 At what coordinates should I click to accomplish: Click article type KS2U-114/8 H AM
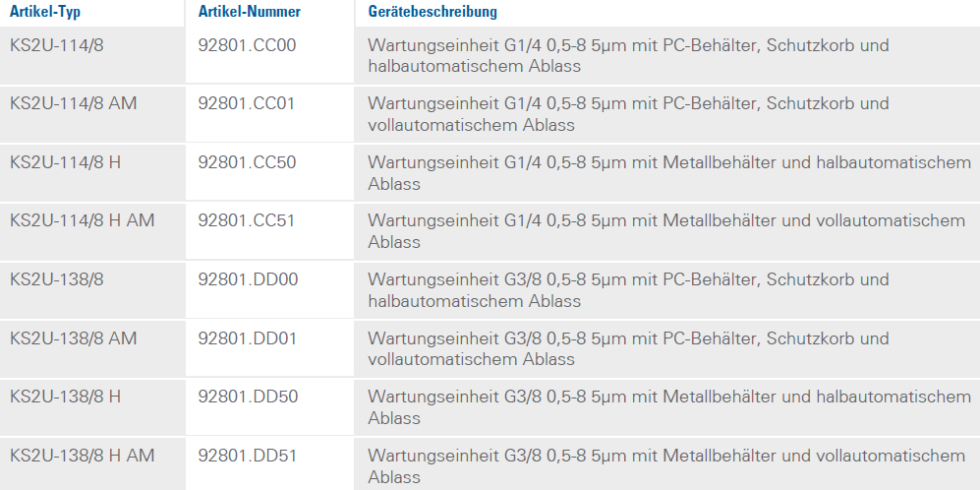tap(83, 220)
